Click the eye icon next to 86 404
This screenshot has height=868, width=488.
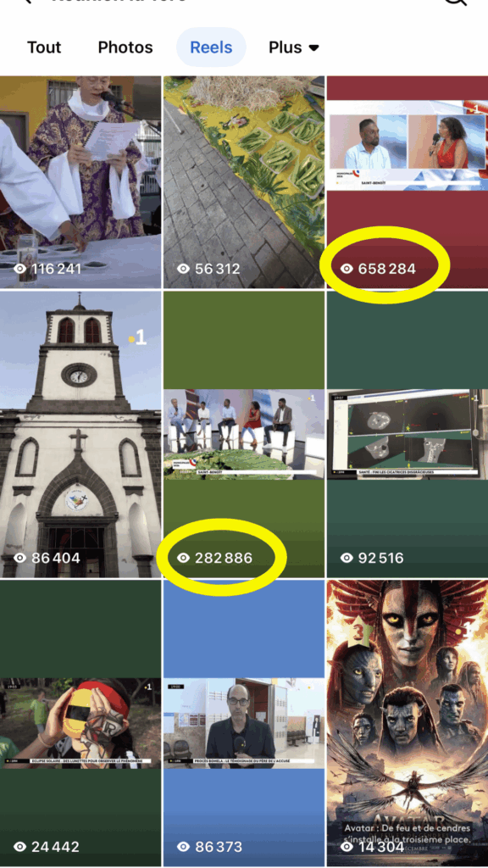click(20, 558)
